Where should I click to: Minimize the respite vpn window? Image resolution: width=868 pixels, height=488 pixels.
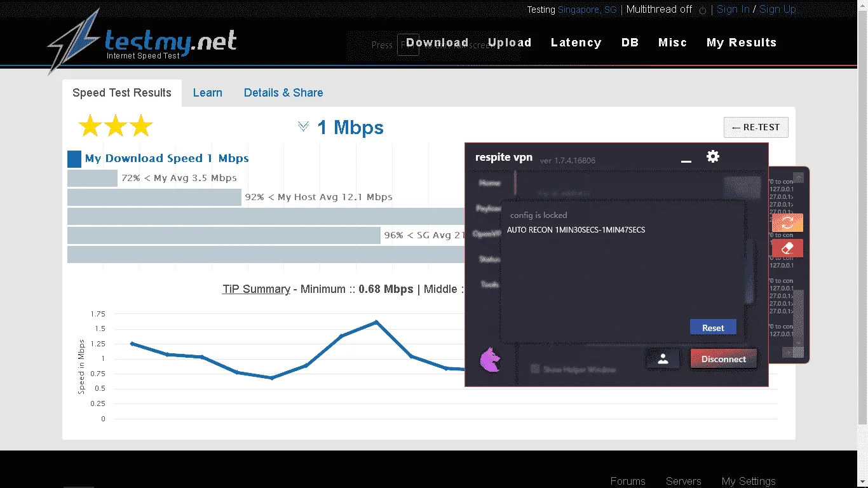(686, 161)
